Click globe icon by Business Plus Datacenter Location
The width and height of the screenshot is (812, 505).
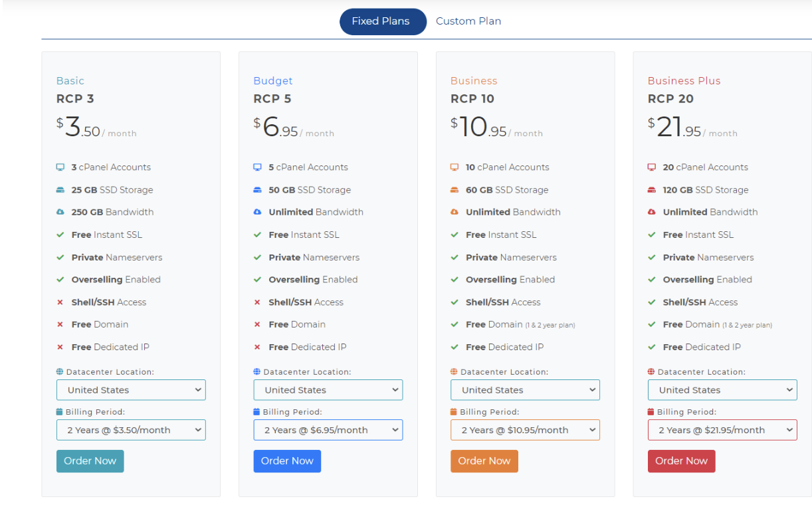coord(651,372)
